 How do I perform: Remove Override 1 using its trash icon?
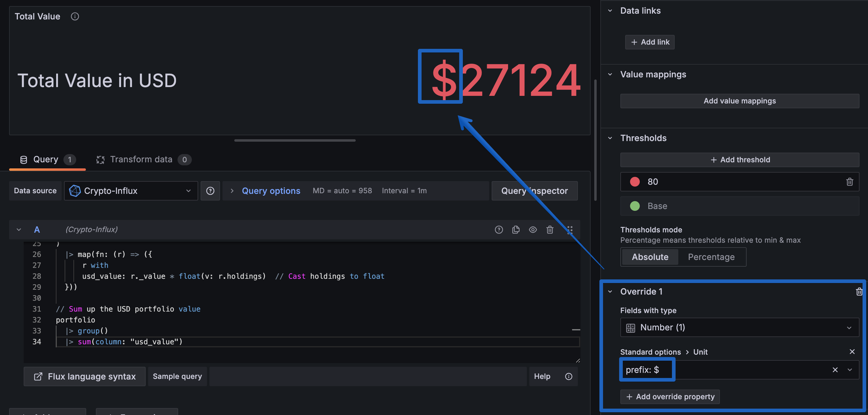click(x=859, y=291)
